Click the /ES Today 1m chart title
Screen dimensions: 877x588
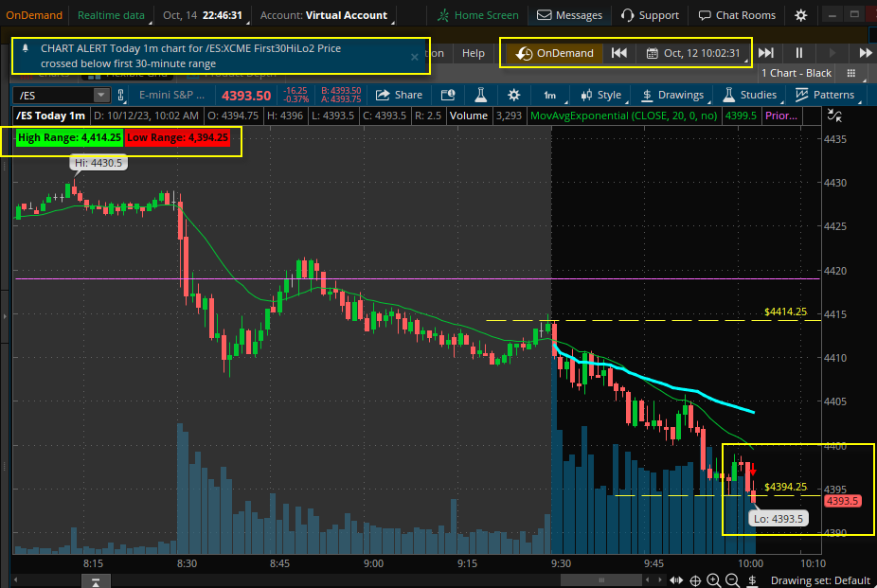tap(50, 116)
